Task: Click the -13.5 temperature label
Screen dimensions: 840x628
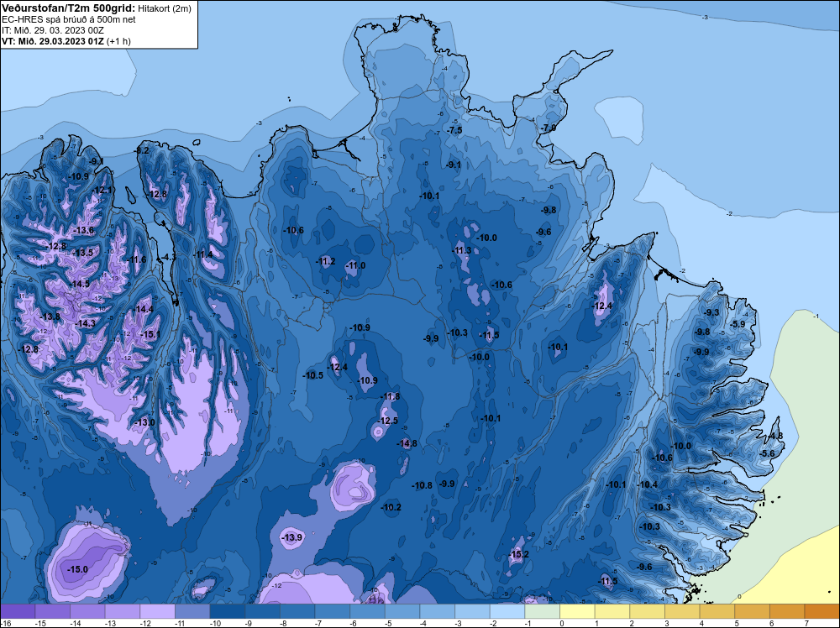Action: 83,253
